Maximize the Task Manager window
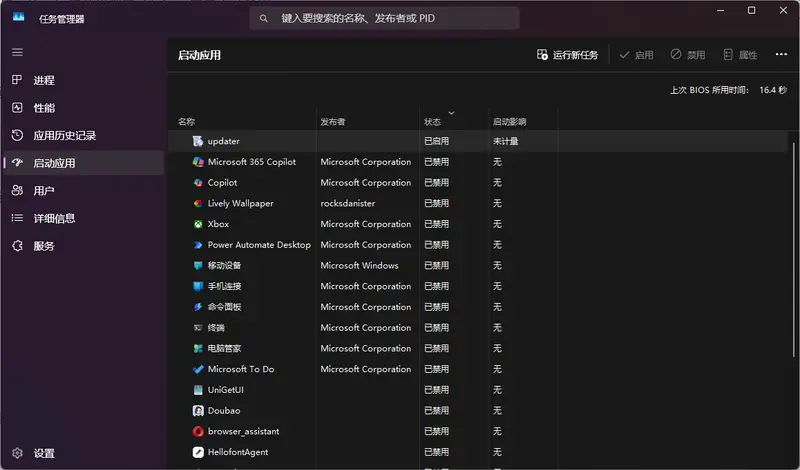The image size is (800, 470). pyautogui.click(x=752, y=10)
